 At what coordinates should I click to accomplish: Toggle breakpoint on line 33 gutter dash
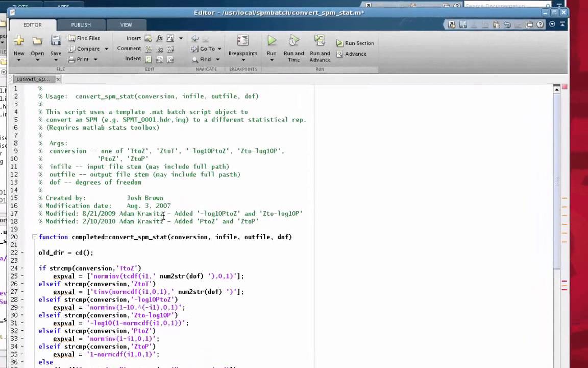pyautogui.click(x=22, y=338)
